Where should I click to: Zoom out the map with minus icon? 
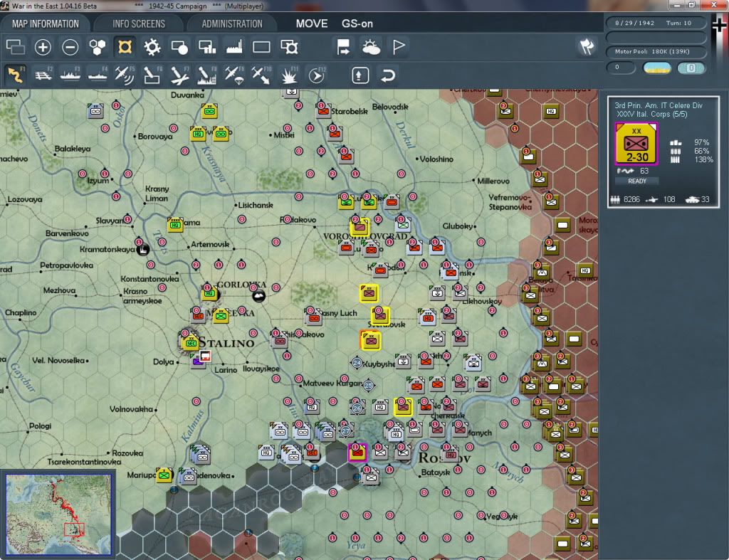point(70,47)
